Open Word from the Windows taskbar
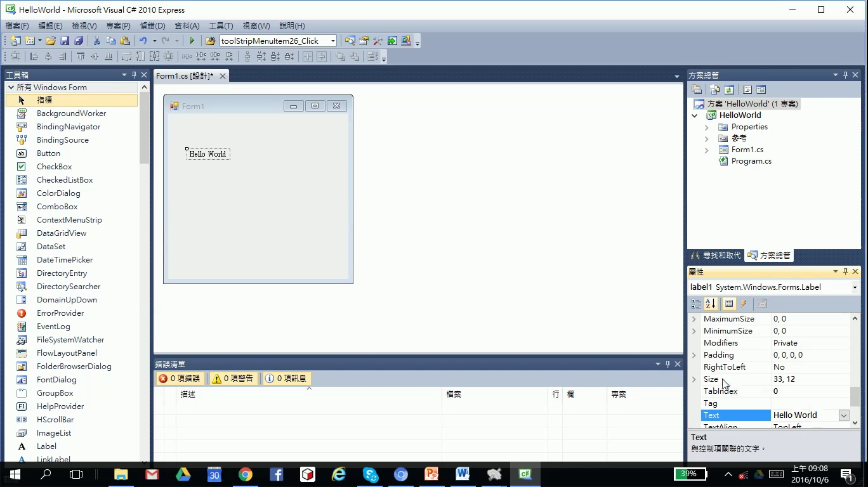 [x=463, y=474]
